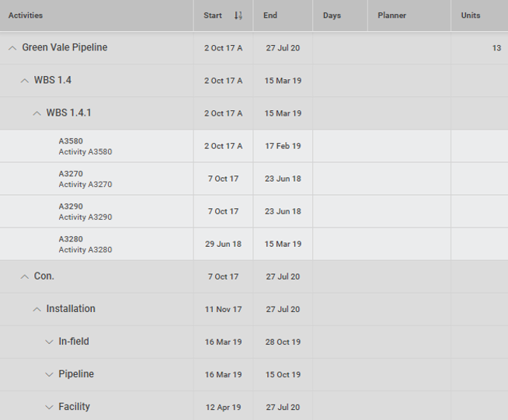Click the Activities column header

26,16
